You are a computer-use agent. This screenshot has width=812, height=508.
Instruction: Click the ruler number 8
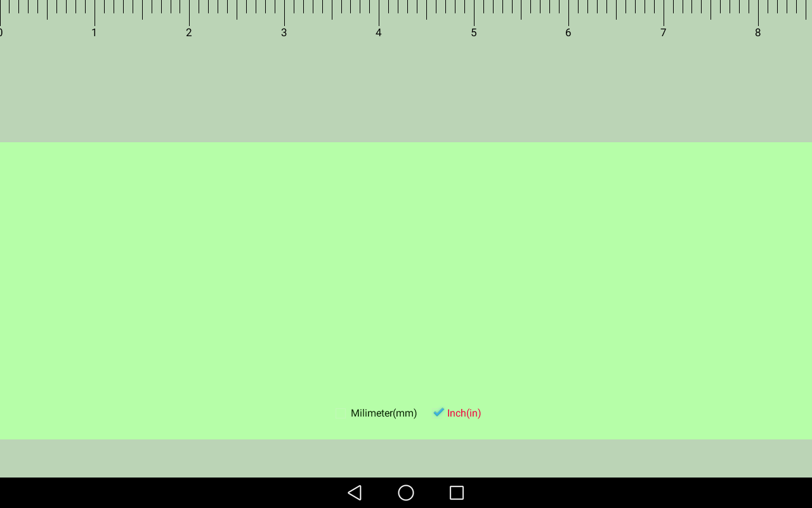point(758,32)
